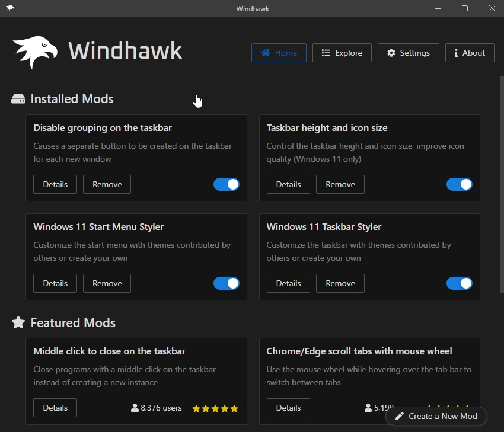
Task: Switch to the Explore tab
Action: 342,53
